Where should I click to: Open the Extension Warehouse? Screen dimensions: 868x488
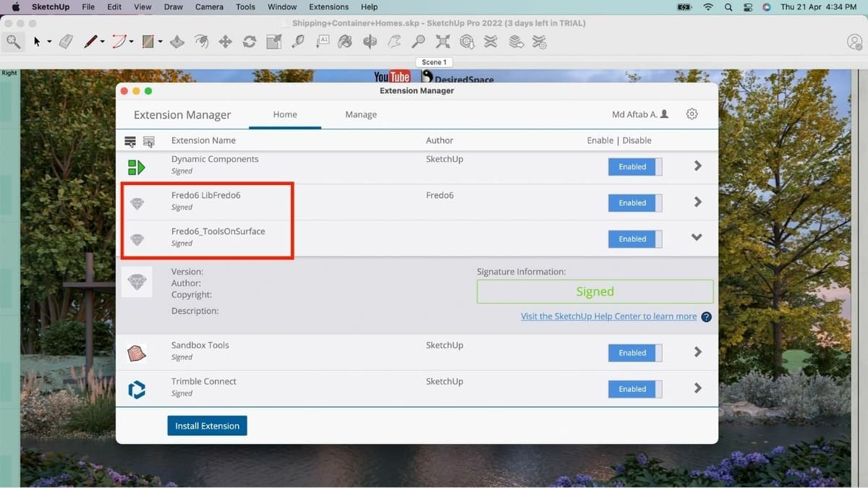coord(491,42)
